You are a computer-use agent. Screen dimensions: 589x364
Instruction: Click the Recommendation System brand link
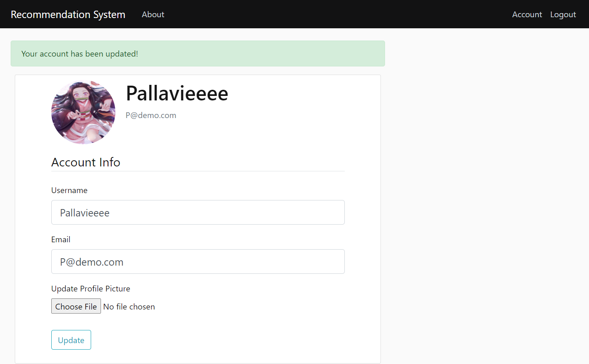pyautogui.click(x=68, y=14)
